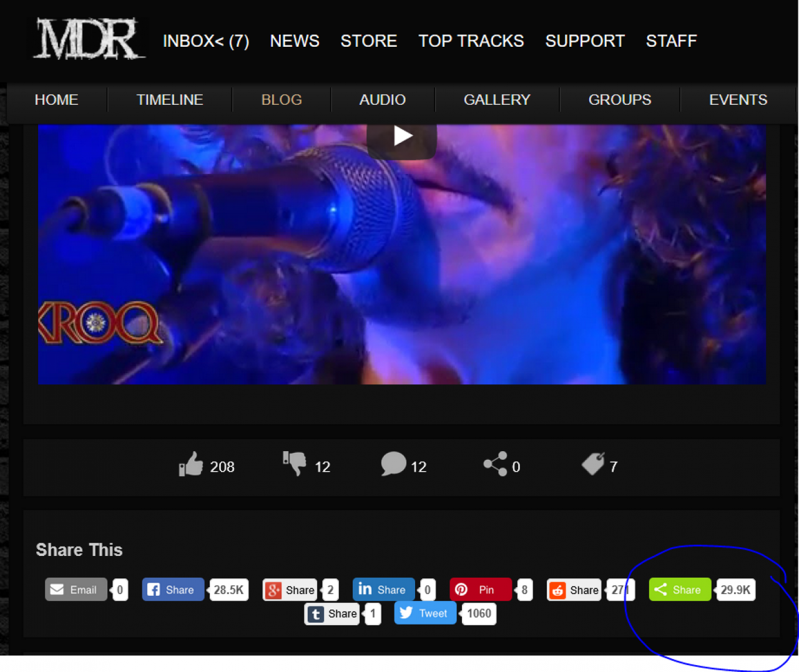This screenshot has height=672, width=799.
Task: Share post via Email button
Action: click(x=76, y=590)
